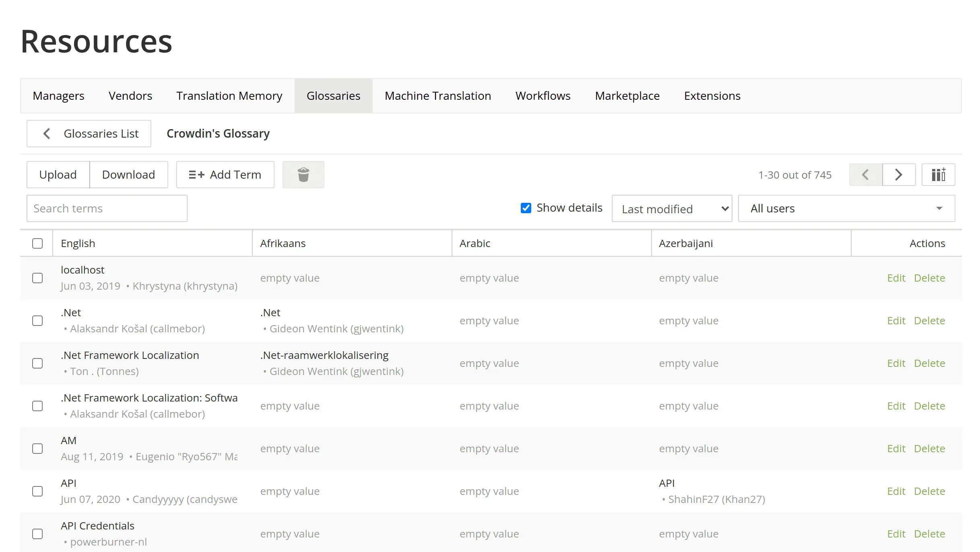
Task: Switch to Translation Memory tab
Action: [x=229, y=96]
